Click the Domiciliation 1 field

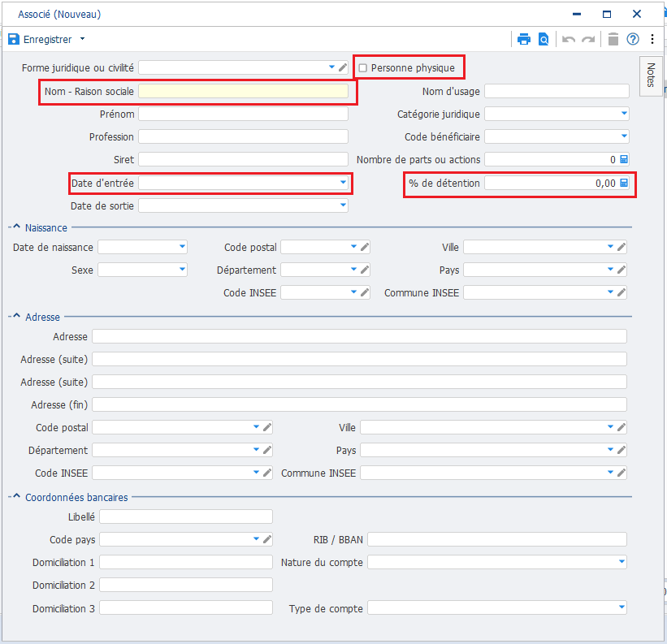pyautogui.click(x=186, y=562)
